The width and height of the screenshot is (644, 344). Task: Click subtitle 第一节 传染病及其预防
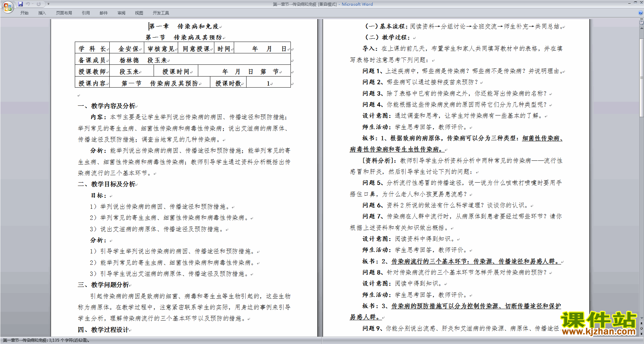click(184, 37)
